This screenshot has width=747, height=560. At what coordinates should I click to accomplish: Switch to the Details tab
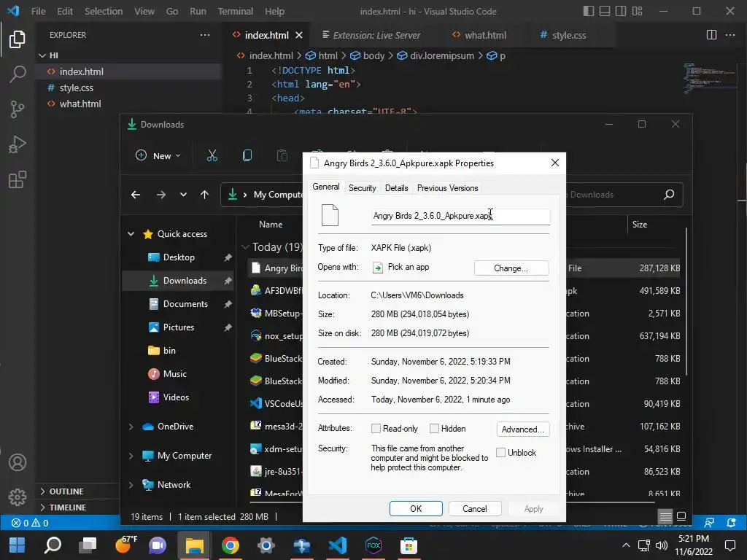(x=396, y=187)
